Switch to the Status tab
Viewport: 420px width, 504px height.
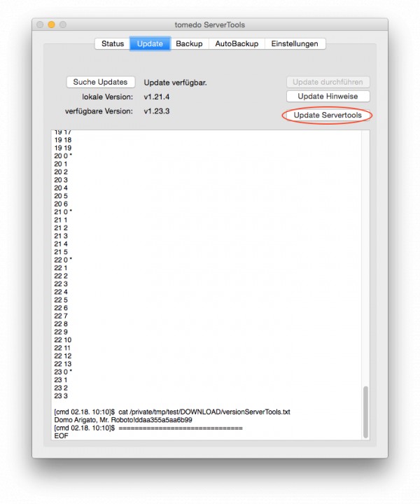[113, 43]
